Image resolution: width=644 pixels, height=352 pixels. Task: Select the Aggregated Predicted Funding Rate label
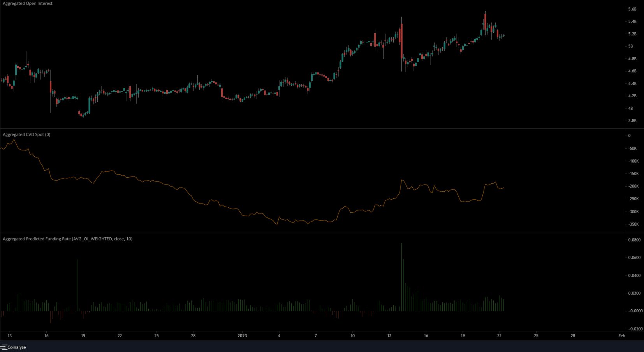click(67, 239)
